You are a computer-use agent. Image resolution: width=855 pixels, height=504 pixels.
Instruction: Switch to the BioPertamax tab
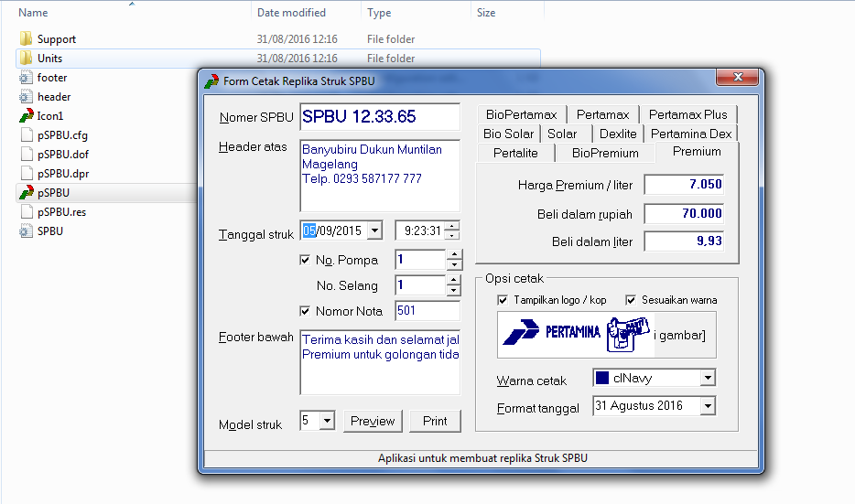pyautogui.click(x=521, y=114)
